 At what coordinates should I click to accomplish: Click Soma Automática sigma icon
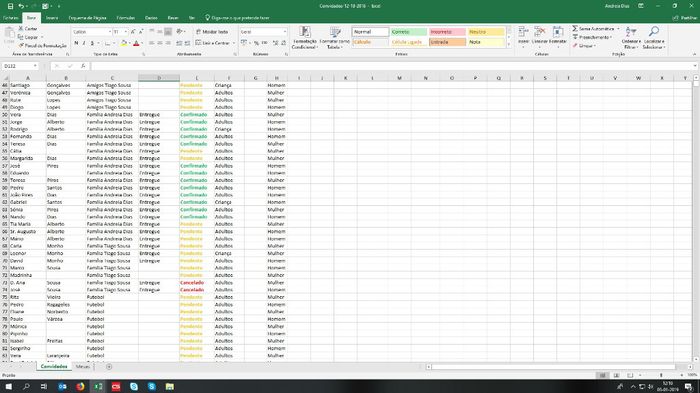point(575,28)
